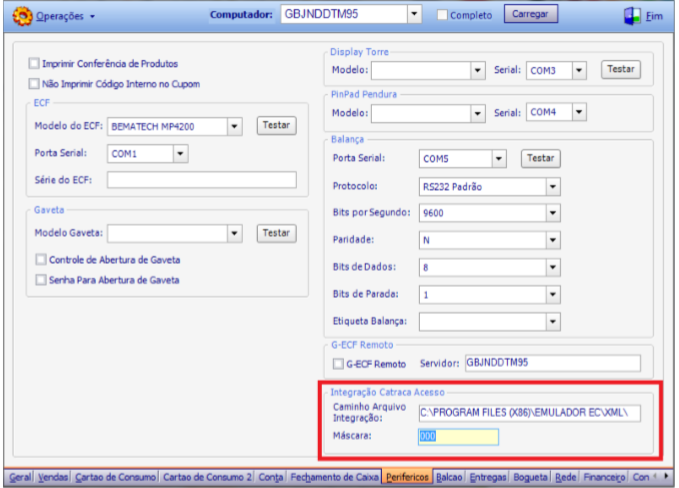Screen dimensions: 679x488
Task: Toggle the G-ECF Remoto checkbox
Action: [x=338, y=364]
